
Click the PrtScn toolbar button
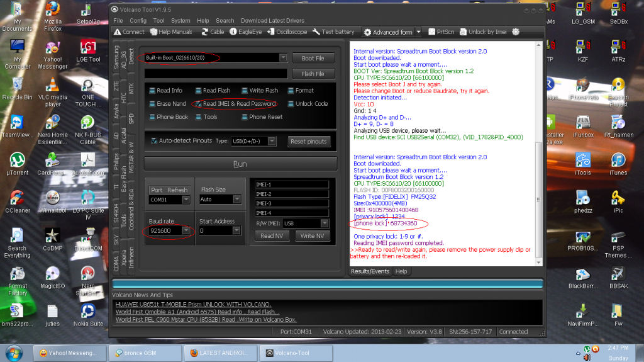coord(441,31)
